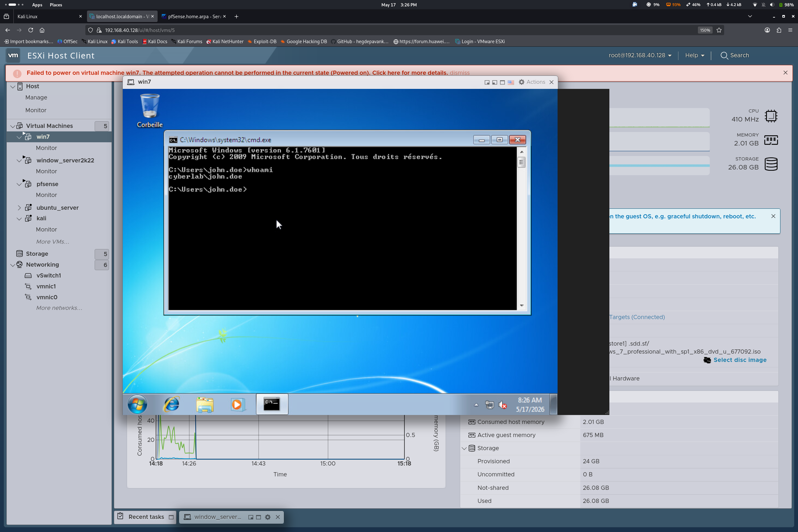The width and height of the screenshot is (798, 532).
Task: Launch Internet Explorer from Windows 7 taskbar
Action: pyautogui.click(x=171, y=404)
